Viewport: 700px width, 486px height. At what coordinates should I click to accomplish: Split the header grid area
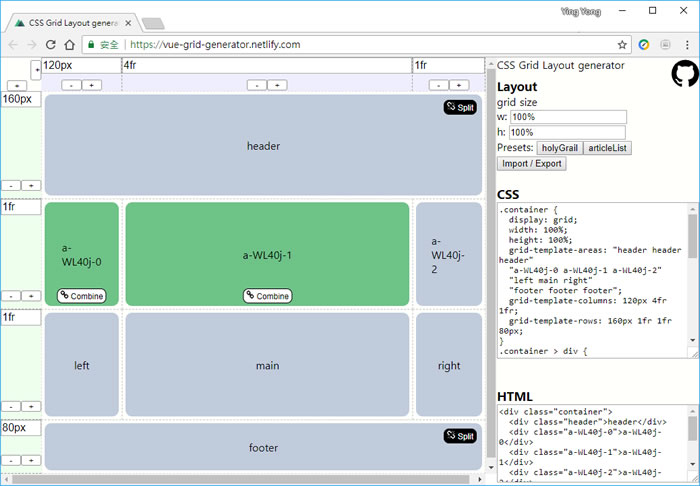click(460, 108)
